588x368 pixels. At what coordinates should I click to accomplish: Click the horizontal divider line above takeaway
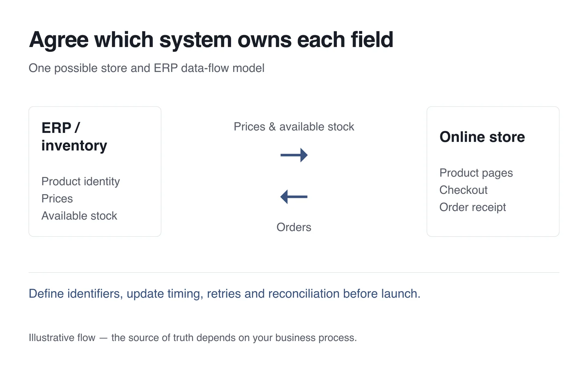(x=294, y=272)
